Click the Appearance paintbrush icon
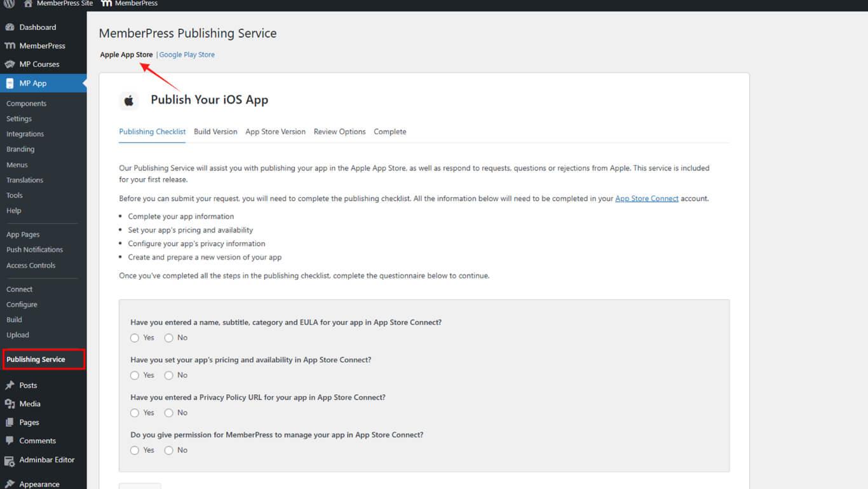868x489 pixels. [10, 484]
